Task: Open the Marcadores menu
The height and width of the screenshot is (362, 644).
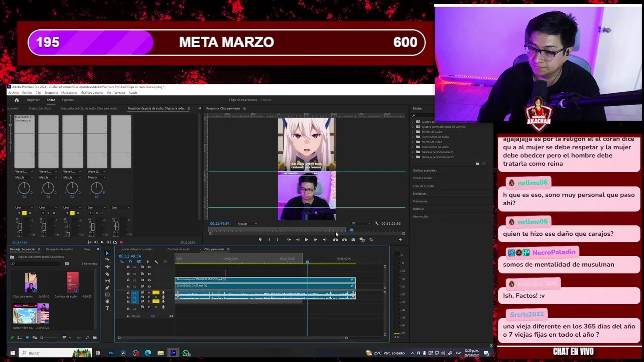Action: [x=69, y=93]
